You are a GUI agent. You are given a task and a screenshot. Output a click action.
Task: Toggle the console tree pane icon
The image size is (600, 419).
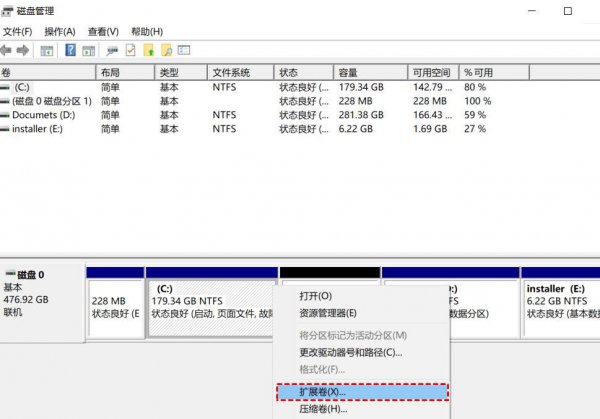tap(47, 51)
